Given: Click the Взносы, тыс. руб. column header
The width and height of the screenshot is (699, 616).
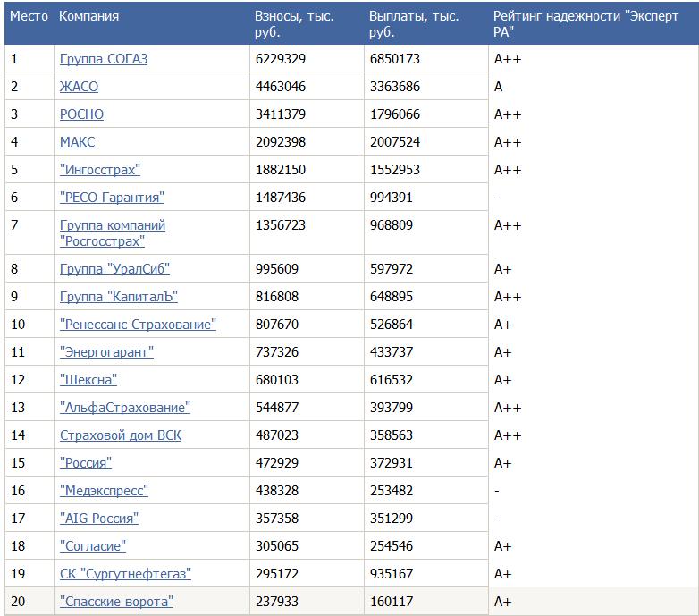Looking at the screenshot, I should click(x=293, y=24).
